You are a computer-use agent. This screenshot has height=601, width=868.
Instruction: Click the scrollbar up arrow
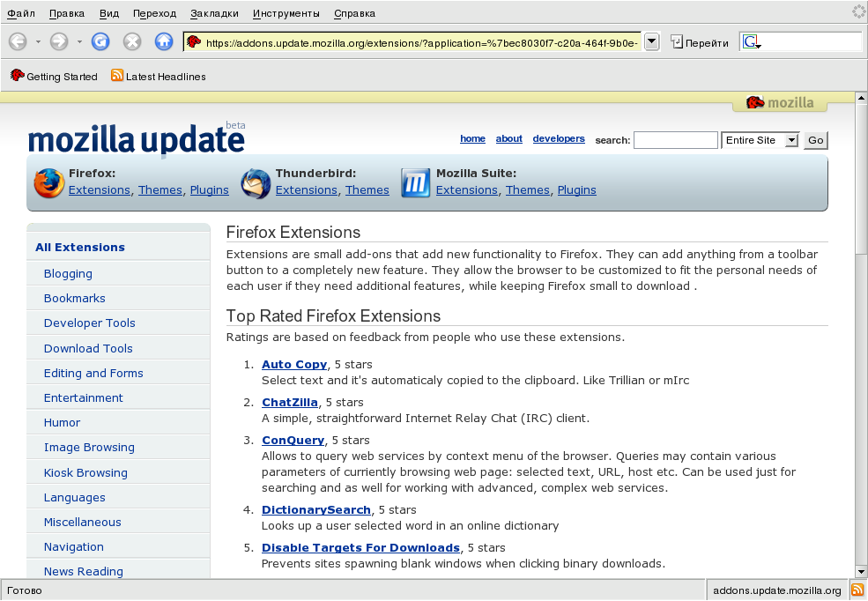(861, 98)
